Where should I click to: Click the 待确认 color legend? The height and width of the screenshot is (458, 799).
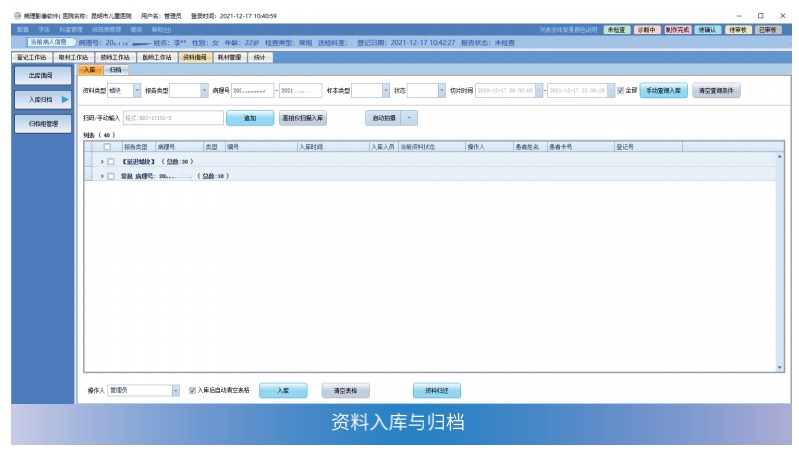707,30
